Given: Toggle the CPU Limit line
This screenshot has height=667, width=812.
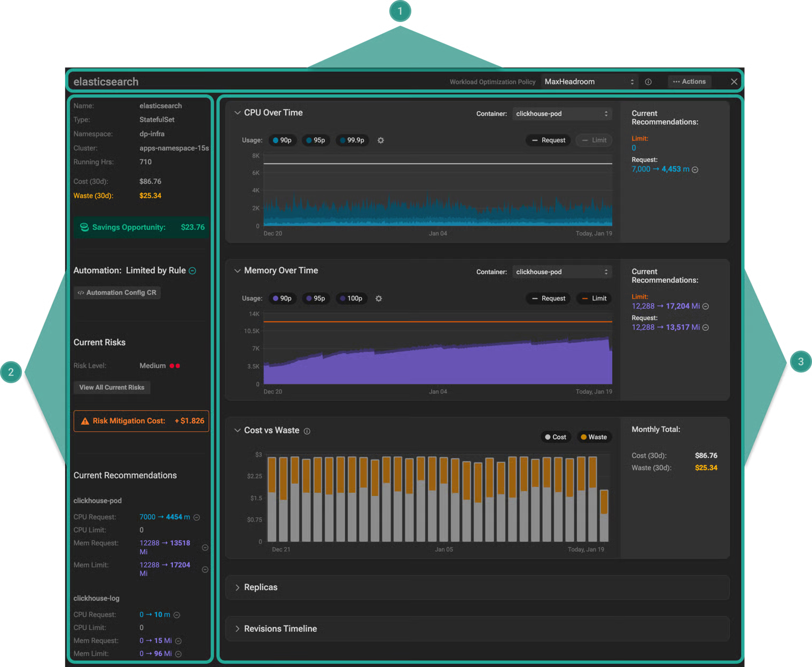Looking at the screenshot, I should 594,140.
